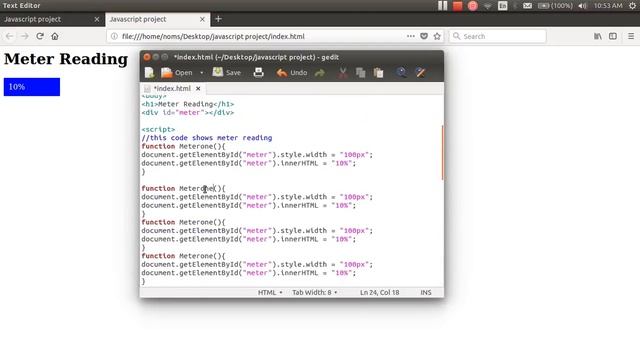Go forward in browser history

tap(24, 36)
